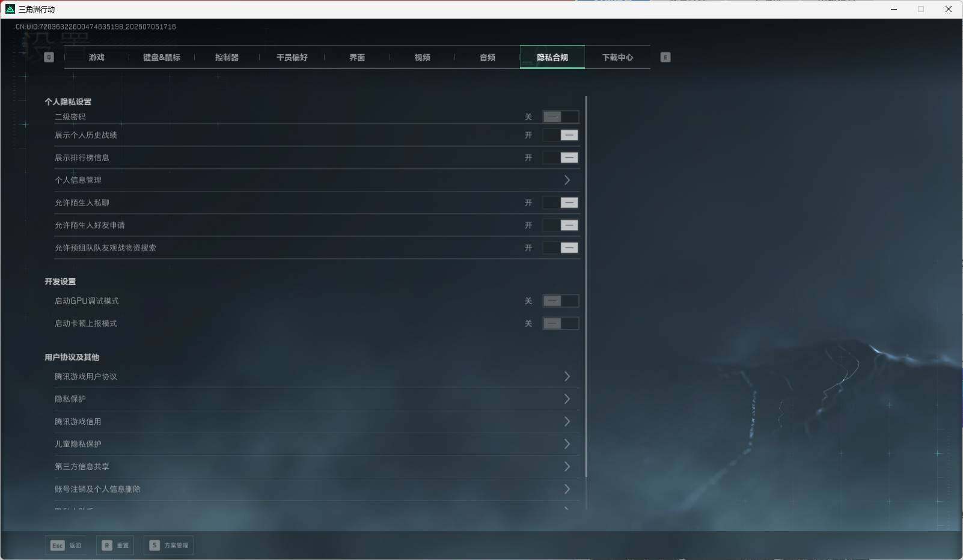Image resolution: width=963 pixels, height=560 pixels.
Task: Click the 允许陌生人私聊 label
Action: click(x=82, y=202)
